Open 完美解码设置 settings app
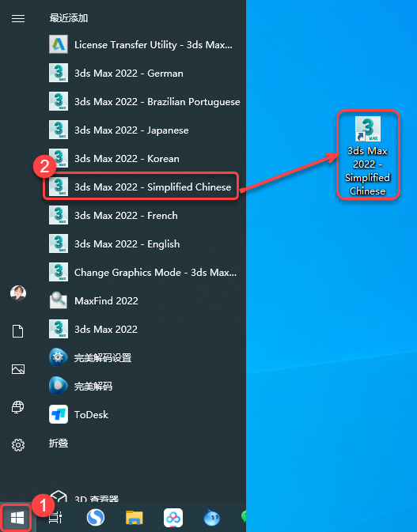 point(141,357)
